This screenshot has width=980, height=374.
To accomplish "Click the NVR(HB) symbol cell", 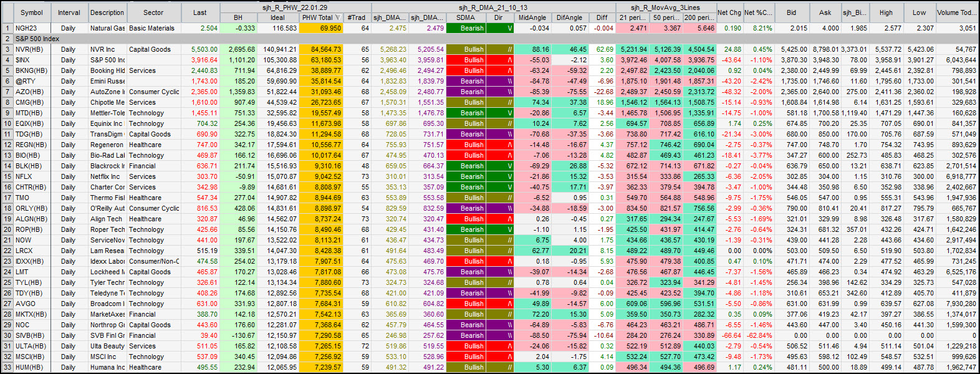I will coord(32,49).
